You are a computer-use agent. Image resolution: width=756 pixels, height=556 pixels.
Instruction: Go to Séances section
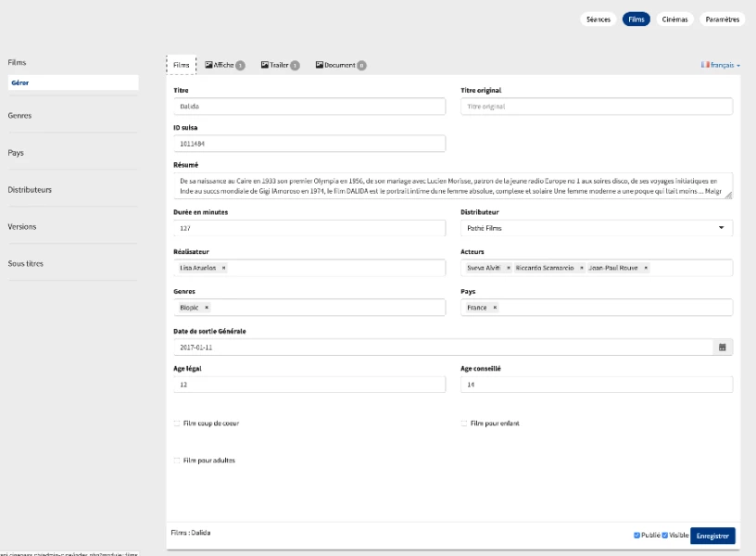click(x=598, y=19)
